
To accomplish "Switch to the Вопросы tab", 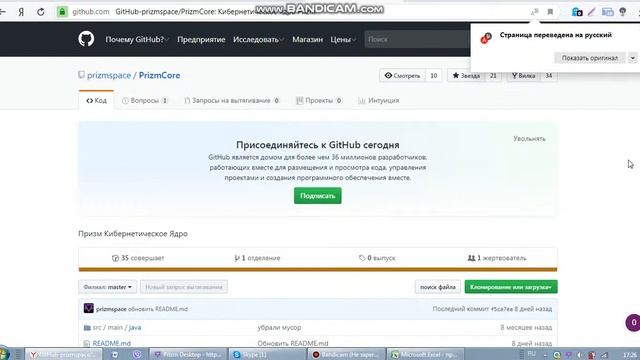I will (145, 100).
